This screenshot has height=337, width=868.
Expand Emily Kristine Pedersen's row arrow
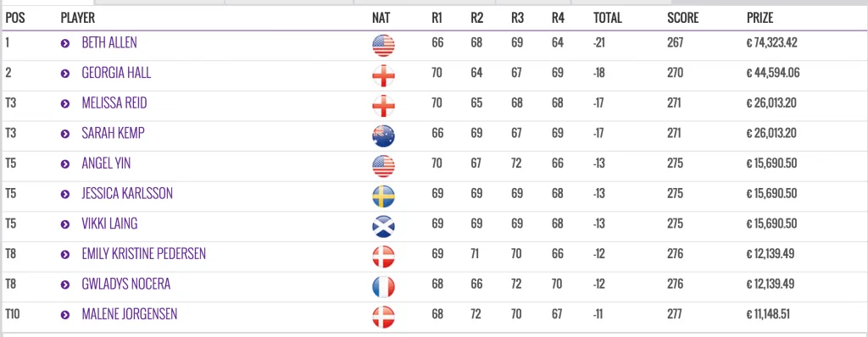point(65,255)
